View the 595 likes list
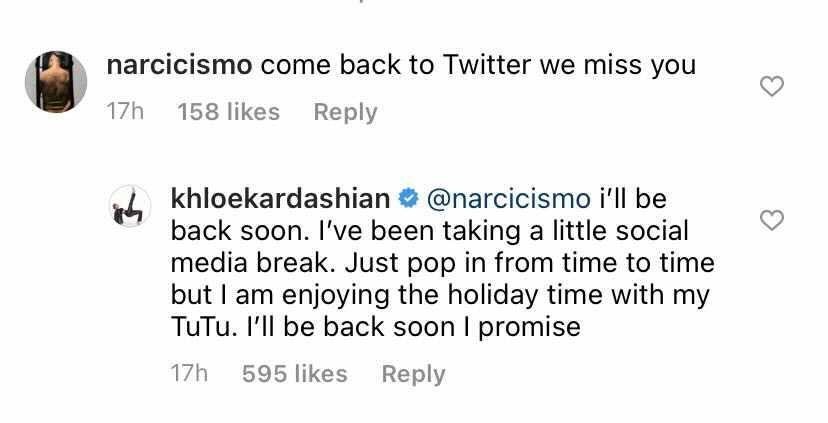The image size is (828, 423). pyautogui.click(x=294, y=374)
